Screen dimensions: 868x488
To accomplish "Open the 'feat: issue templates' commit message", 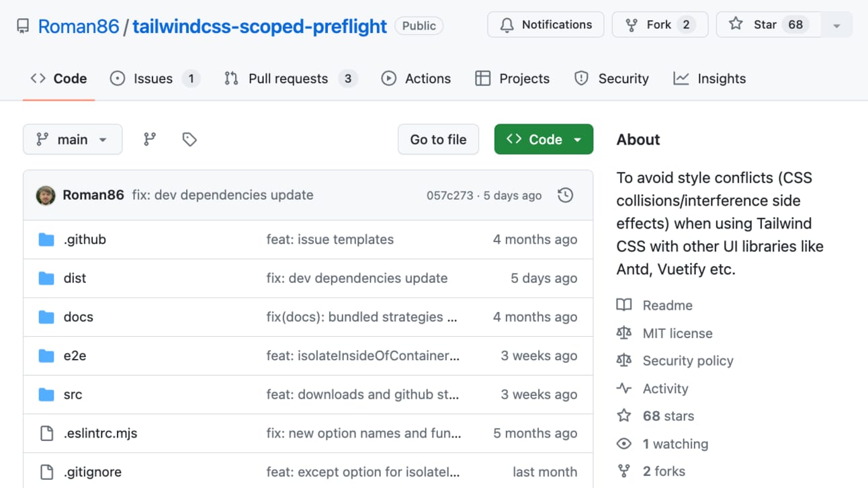I will 330,239.
